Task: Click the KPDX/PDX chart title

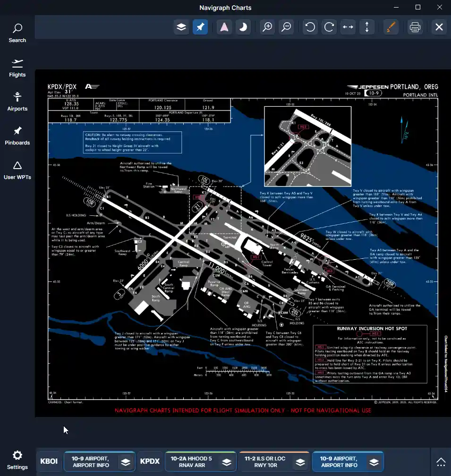Action: pyautogui.click(x=62, y=87)
